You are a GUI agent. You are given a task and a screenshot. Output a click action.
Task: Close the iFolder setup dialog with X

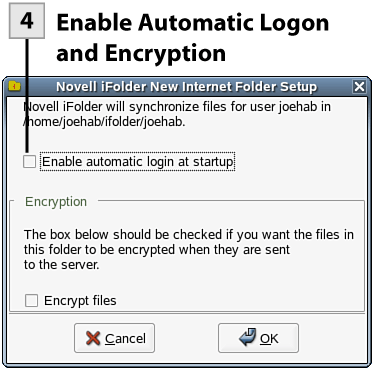[x=359, y=87]
